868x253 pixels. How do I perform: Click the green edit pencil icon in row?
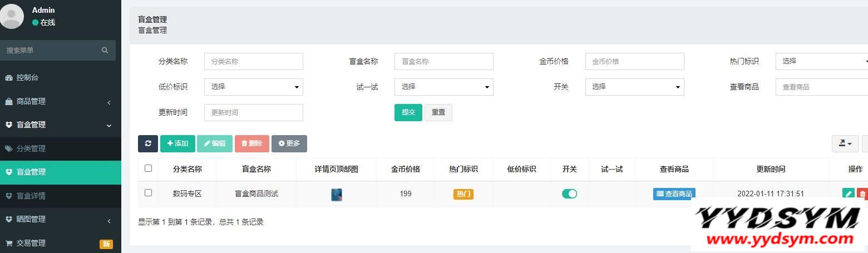point(848,194)
